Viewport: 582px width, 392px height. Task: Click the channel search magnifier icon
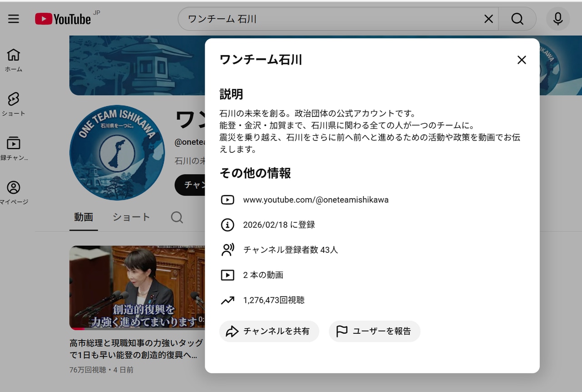pyautogui.click(x=177, y=217)
